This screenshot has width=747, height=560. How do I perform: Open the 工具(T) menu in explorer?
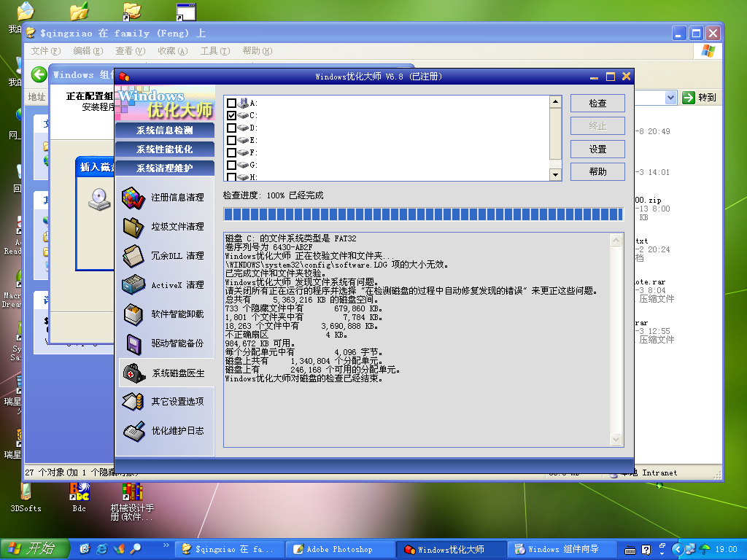[215, 51]
